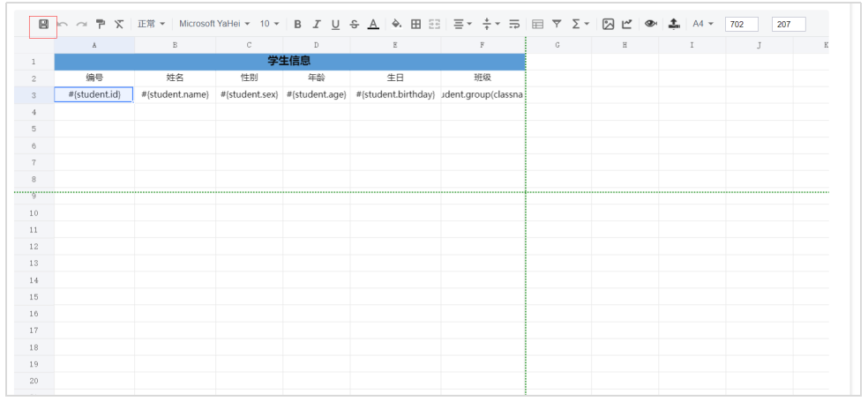Viewport: 868px width, 401px height.
Task: Insert an image via picture icon
Action: (x=609, y=24)
